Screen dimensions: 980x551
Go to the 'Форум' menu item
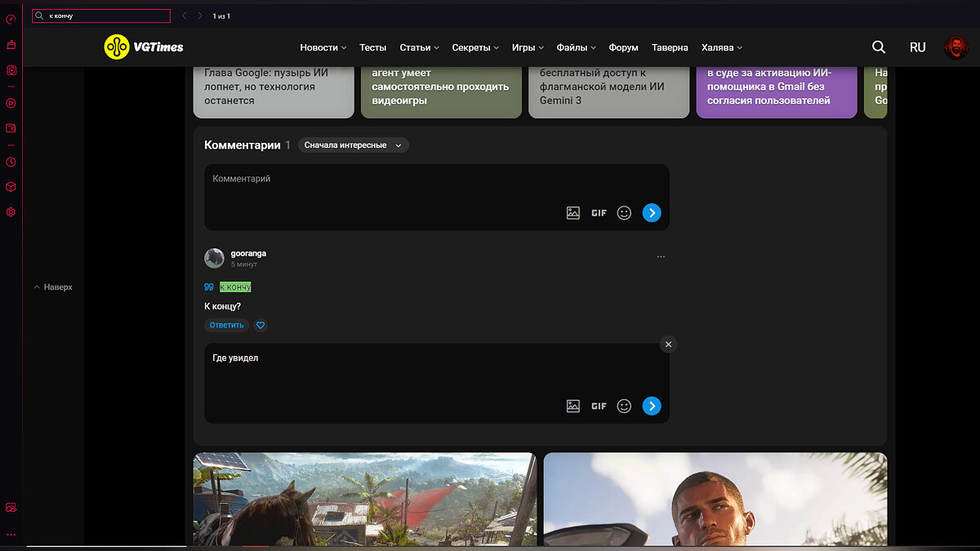tap(623, 47)
